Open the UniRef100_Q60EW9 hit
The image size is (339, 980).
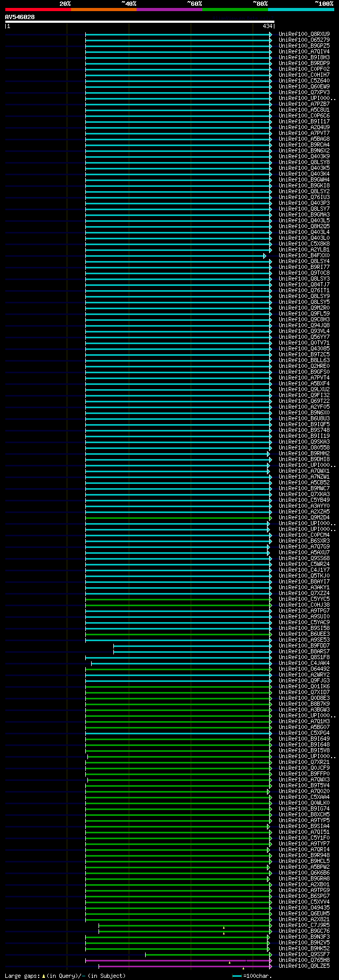304,86
